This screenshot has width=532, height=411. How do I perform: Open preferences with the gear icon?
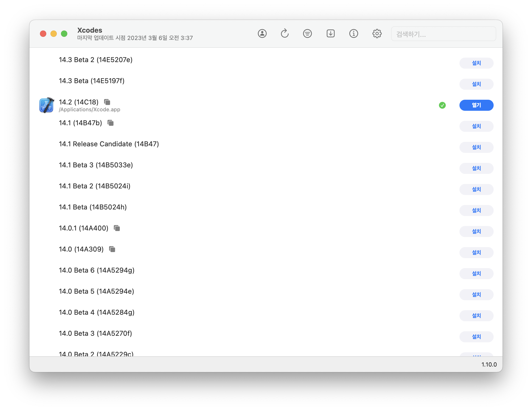377,34
